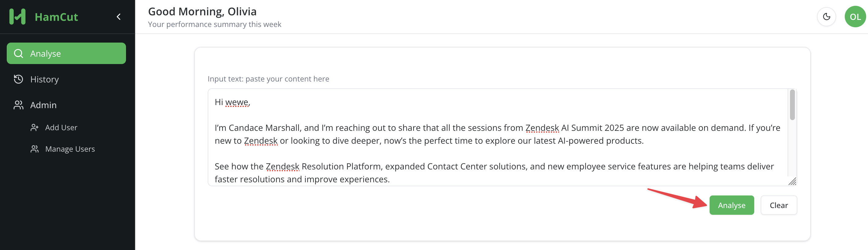Open the Manage Users page
Screen dimensions: 868x250
coord(70,149)
